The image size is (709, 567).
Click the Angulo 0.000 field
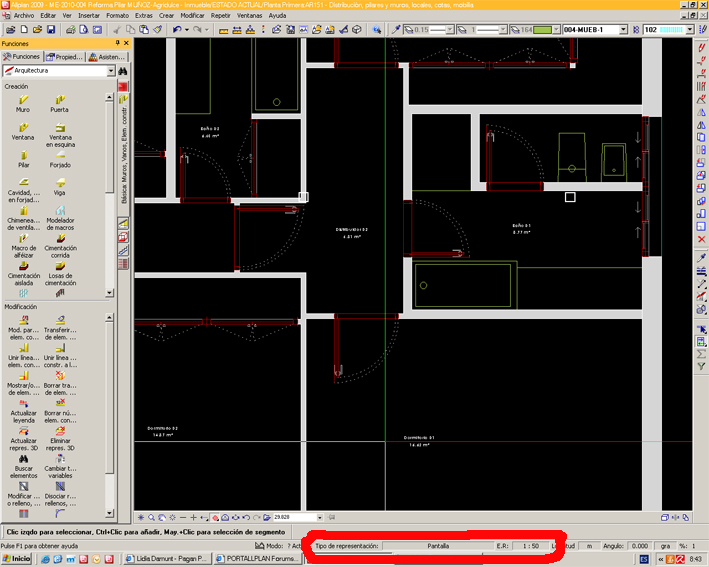coord(640,546)
